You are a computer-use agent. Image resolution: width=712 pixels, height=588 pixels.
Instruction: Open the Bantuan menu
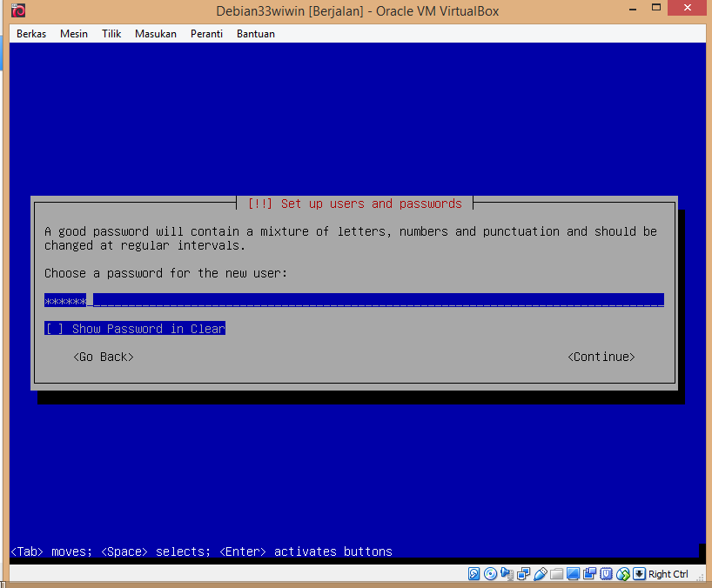(x=256, y=34)
